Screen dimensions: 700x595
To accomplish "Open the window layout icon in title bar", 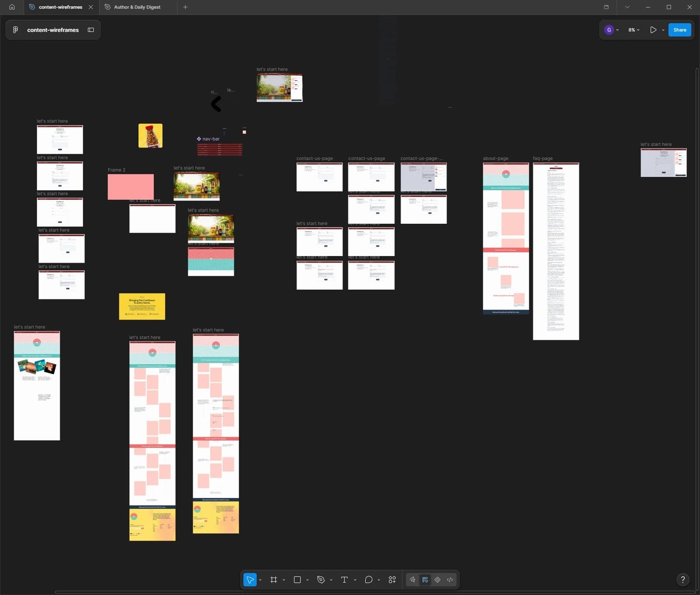I will [x=606, y=7].
